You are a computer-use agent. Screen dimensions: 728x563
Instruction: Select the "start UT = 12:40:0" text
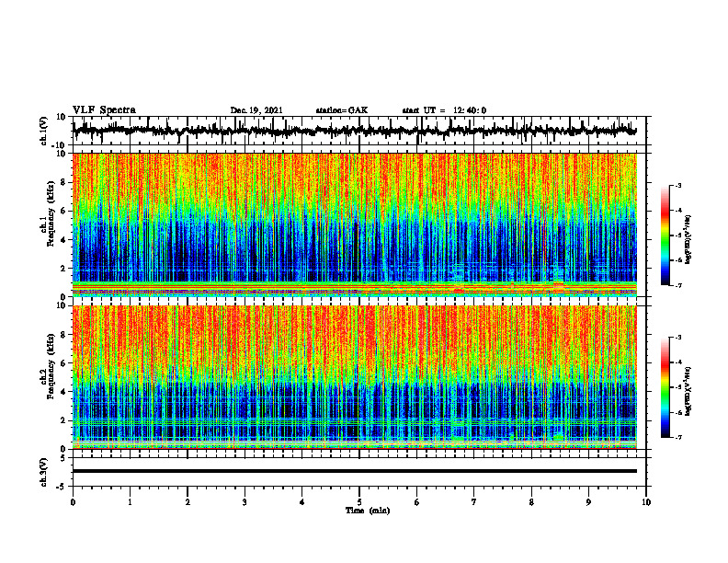tap(444, 110)
